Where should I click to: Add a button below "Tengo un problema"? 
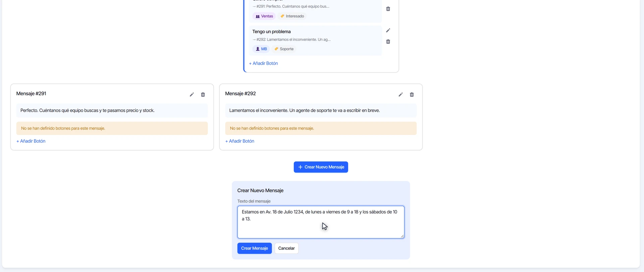[x=263, y=63]
